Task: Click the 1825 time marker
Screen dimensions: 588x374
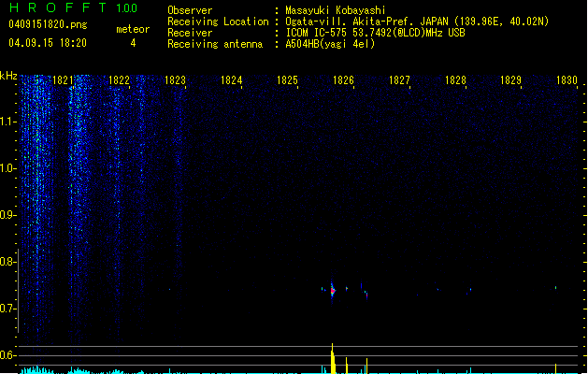Action: (x=287, y=80)
